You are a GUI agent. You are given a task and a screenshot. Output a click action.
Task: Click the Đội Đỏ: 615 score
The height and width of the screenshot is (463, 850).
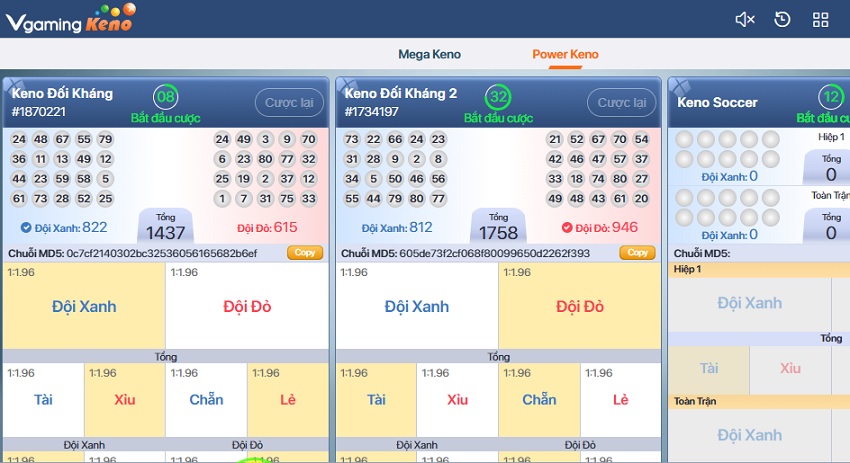267,228
